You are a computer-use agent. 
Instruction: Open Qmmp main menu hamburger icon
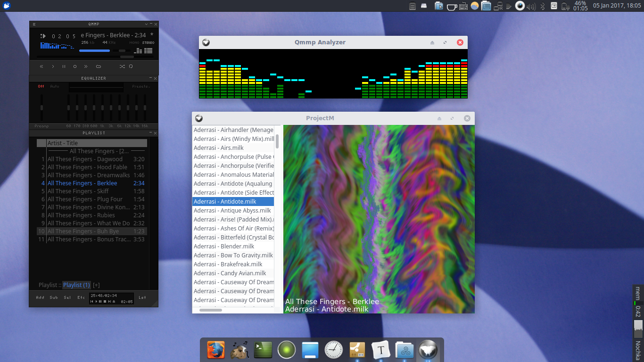click(x=34, y=24)
